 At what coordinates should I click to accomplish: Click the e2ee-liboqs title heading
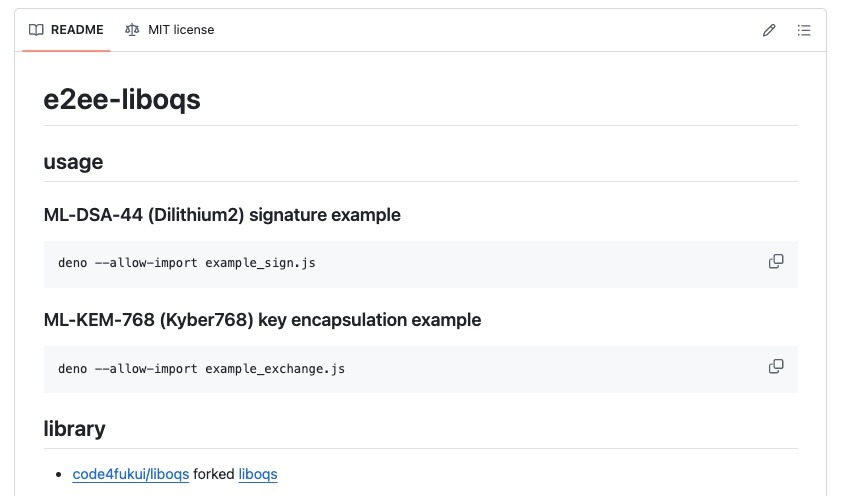coord(122,100)
